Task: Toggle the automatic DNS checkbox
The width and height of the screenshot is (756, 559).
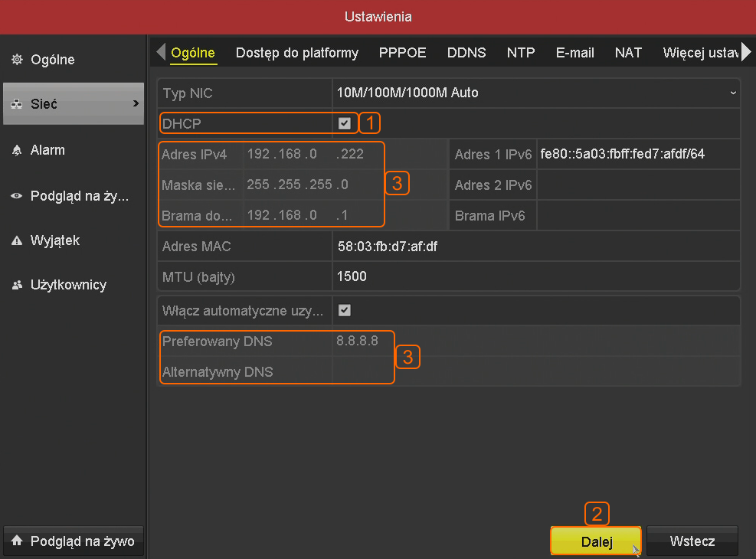Action: (x=345, y=310)
